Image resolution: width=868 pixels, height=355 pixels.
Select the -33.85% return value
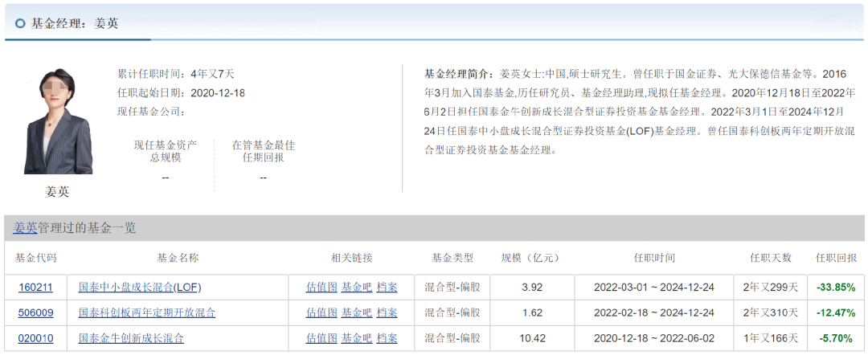point(836,288)
